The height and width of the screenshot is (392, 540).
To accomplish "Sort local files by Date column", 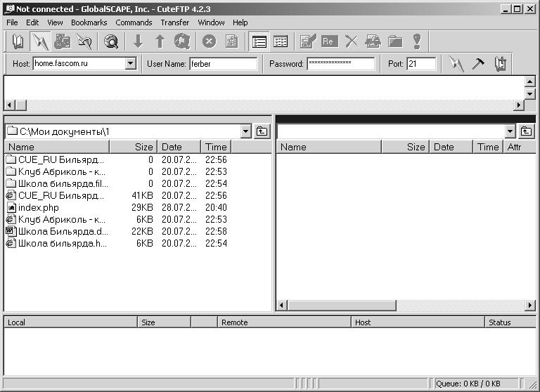I will tap(179, 147).
